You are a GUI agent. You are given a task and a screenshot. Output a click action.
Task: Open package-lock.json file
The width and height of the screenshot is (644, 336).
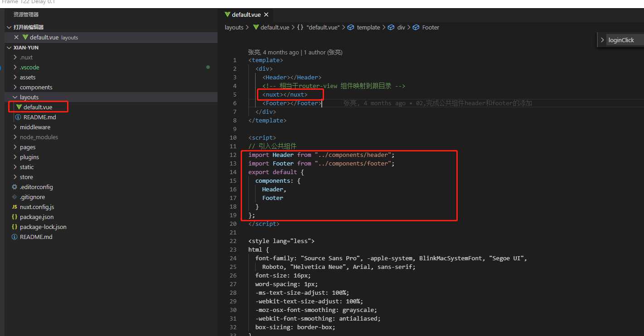click(x=111, y=227)
